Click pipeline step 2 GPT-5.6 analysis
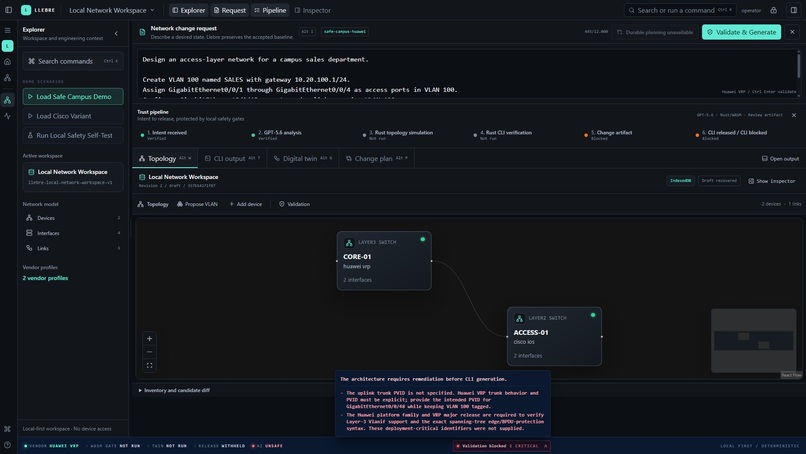The width and height of the screenshot is (806, 454). coord(279,135)
